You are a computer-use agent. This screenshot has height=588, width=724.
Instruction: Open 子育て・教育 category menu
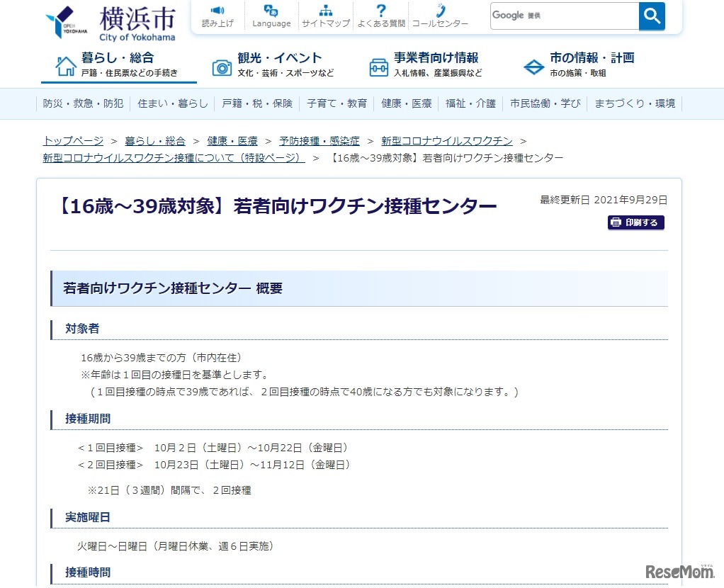(337, 103)
